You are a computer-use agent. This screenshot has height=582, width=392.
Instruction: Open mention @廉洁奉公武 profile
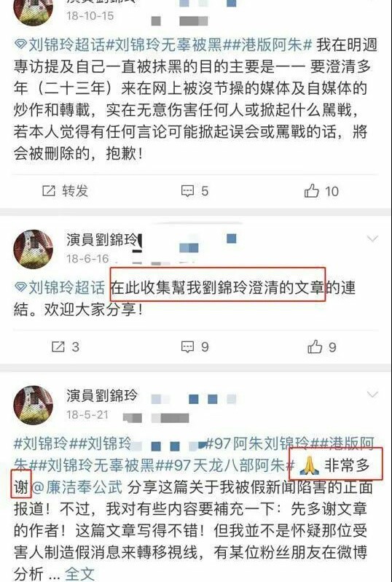77,487
